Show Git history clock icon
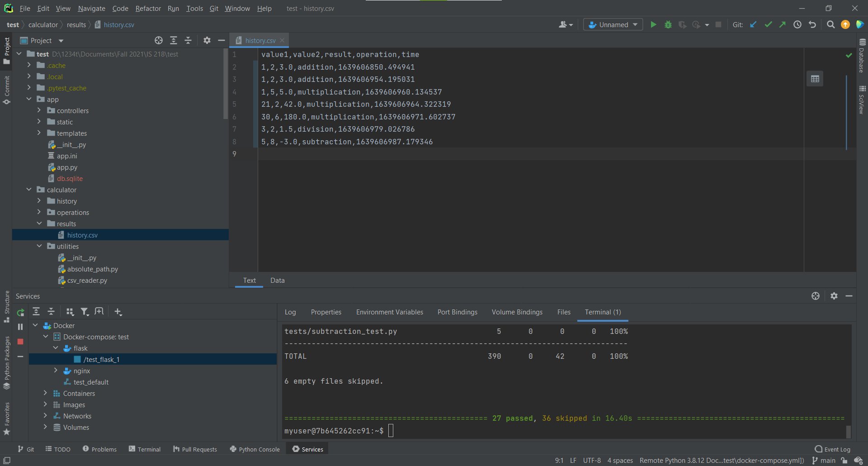Screen dimensions: 868x466 tap(797, 25)
